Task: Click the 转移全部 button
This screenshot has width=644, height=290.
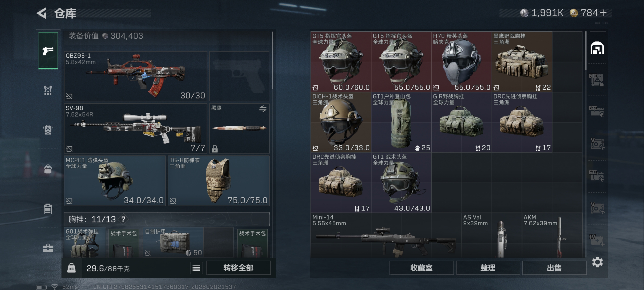Action: (238, 268)
